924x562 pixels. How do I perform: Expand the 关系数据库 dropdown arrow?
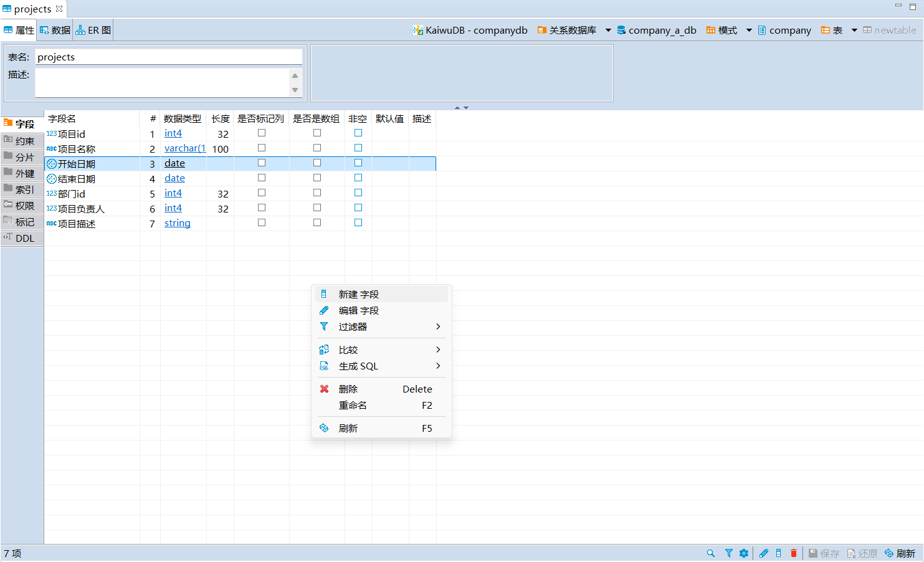pyautogui.click(x=608, y=30)
